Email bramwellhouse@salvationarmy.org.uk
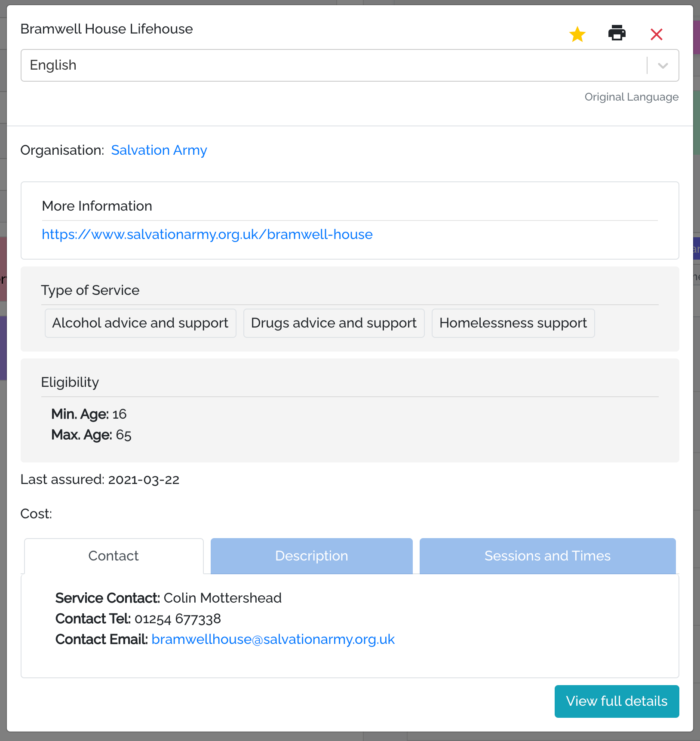The height and width of the screenshot is (741, 700). 273,639
